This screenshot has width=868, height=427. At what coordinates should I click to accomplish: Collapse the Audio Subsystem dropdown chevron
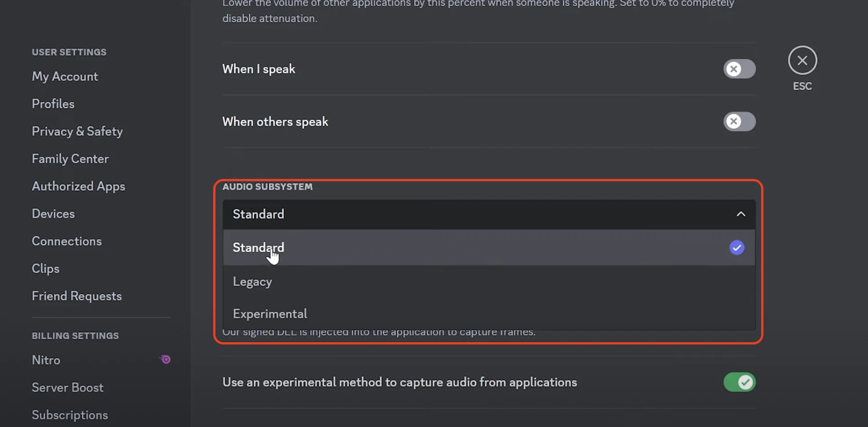click(x=741, y=214)
